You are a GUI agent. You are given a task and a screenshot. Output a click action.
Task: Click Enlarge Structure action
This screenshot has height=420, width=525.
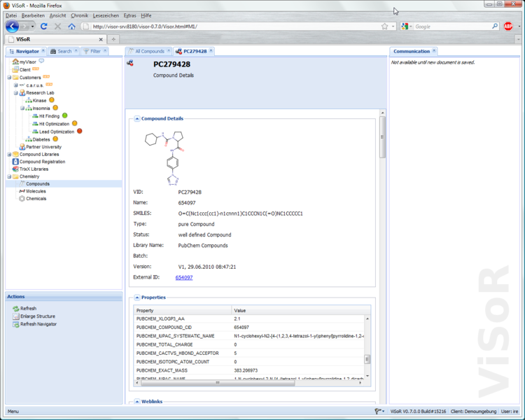[x=38, y=316]
